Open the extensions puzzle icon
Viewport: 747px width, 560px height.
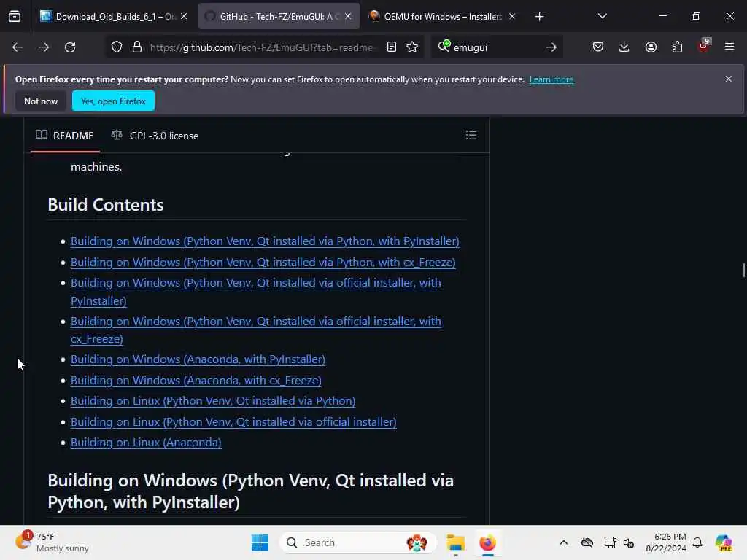coord(677,47)
